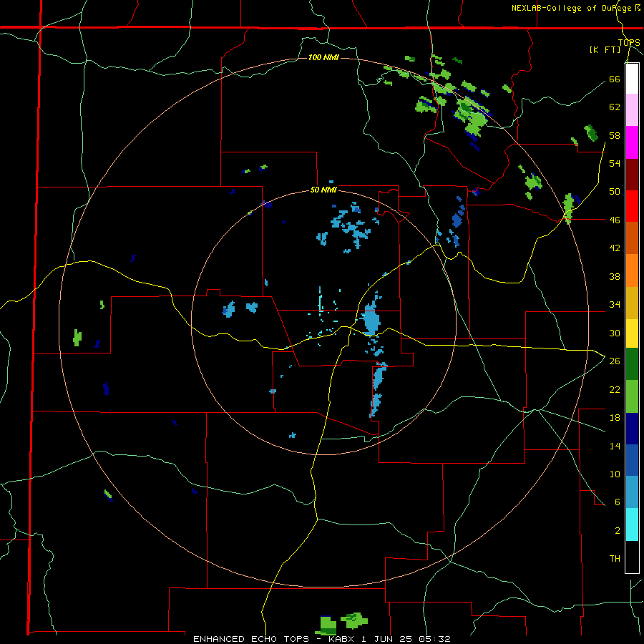Viewport: 644px width, 644px height.
Task: Click the light pink legend swatch
Action: 632,110
